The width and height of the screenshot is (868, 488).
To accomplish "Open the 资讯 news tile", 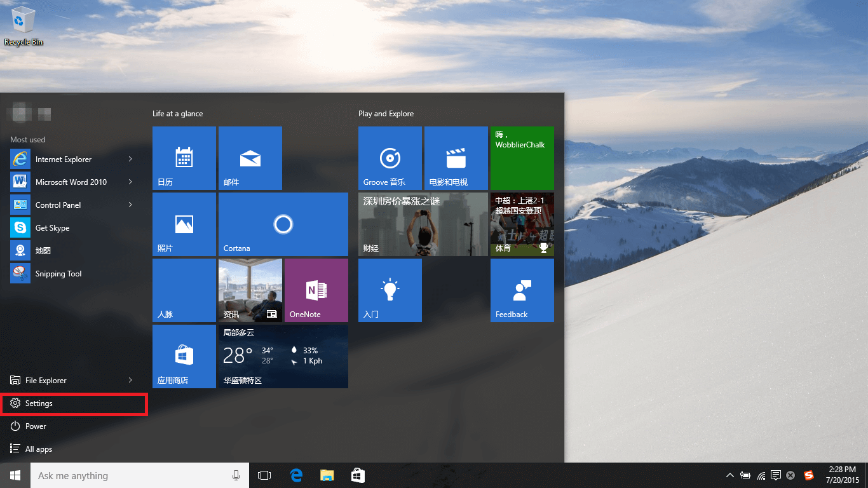I will [250, 290].
